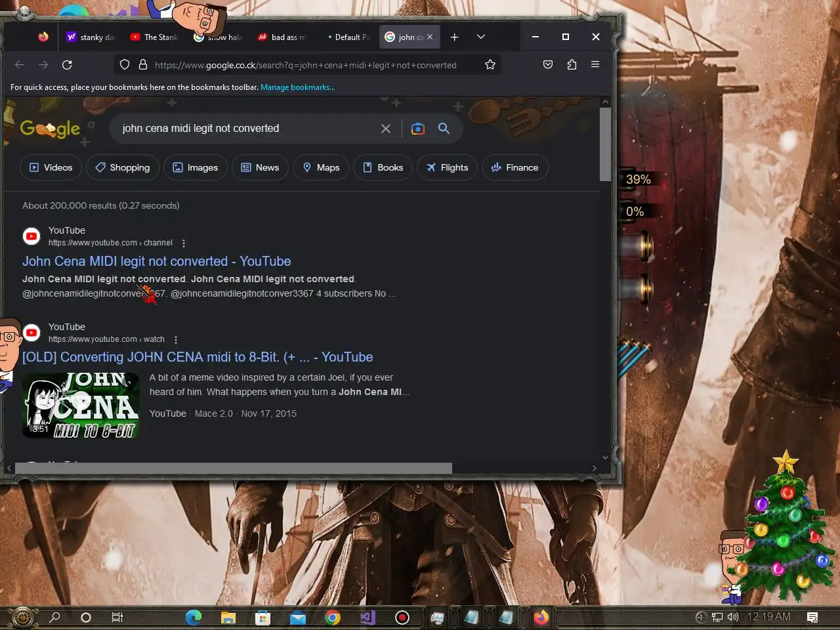
Task: Filter results by Maps
Action: click(321, 167)
